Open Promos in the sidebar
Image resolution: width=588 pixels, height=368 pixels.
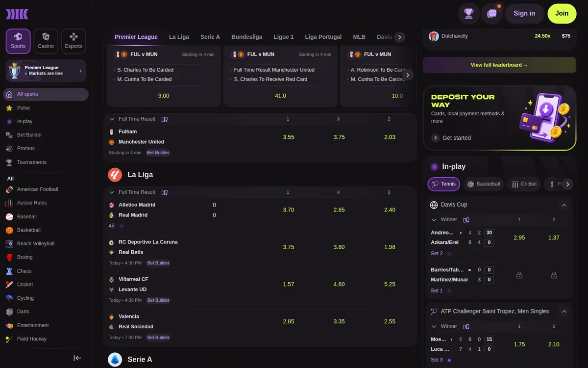(25, 148)
